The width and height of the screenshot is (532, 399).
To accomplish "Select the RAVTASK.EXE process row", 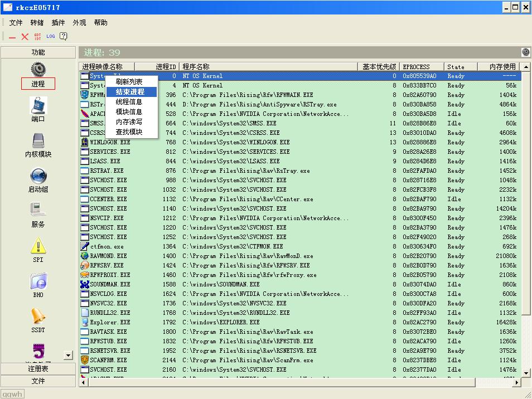I will tap(300, 332).
